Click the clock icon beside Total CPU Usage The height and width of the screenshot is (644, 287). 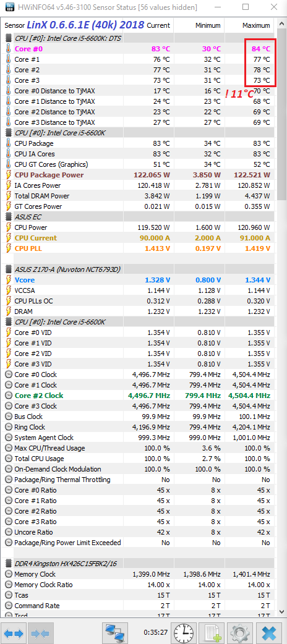click(x=8, y=459)
